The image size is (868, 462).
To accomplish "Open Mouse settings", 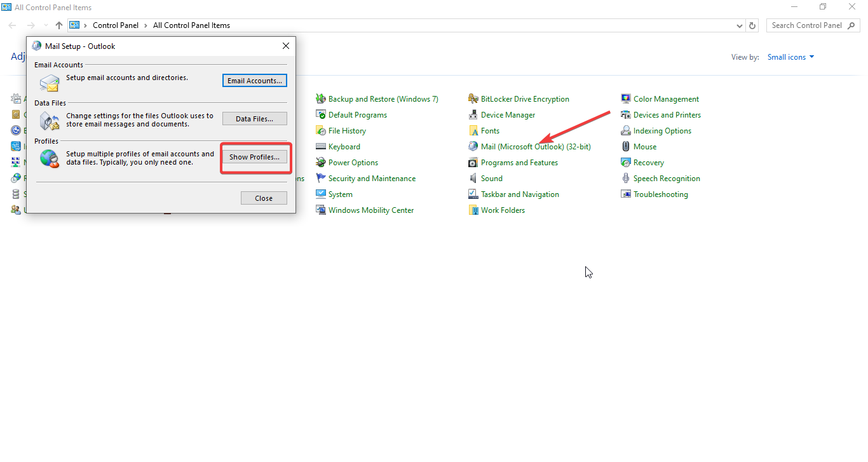I will (x=644, y=146).
